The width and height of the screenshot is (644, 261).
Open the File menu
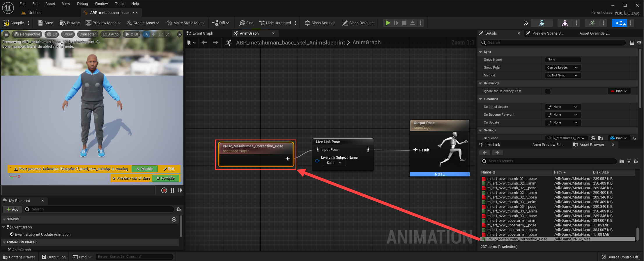(22, 4)
